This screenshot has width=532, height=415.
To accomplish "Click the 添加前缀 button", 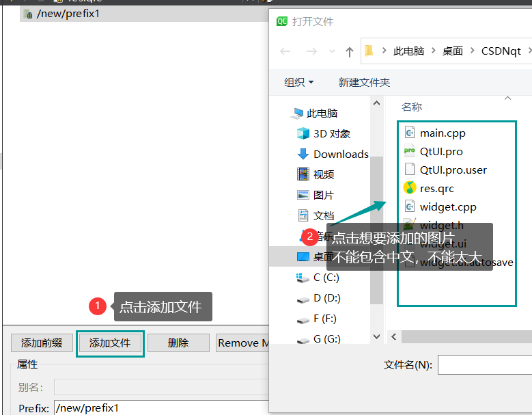I will 42,343.
